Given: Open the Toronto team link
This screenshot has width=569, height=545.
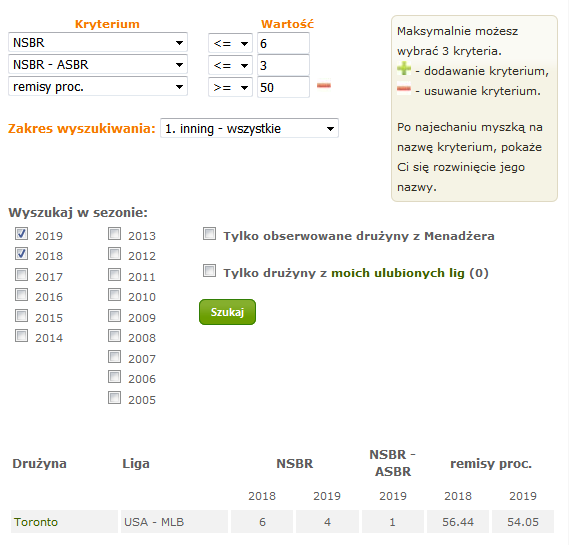Looking at the screenshot, I should [x=36, y=522].
